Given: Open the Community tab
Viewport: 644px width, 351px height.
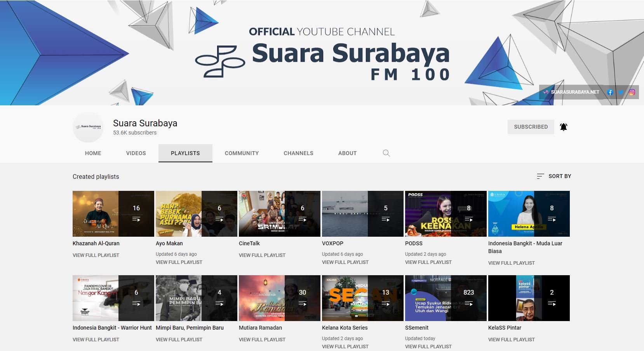Looking at the screenshot, I should 242,153.
